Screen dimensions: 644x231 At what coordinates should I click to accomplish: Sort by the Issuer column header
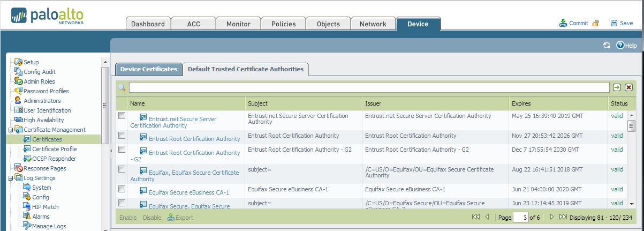(435, 103)
